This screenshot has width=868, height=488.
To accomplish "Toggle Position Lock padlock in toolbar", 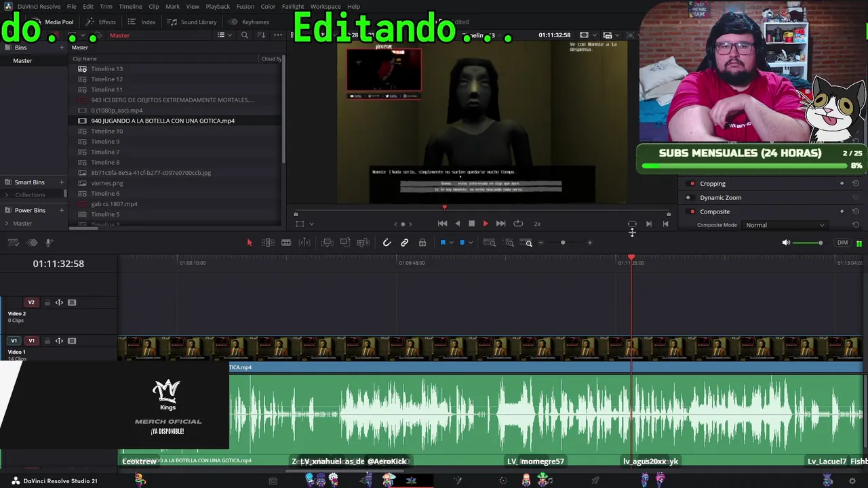I will click(422, 243).
